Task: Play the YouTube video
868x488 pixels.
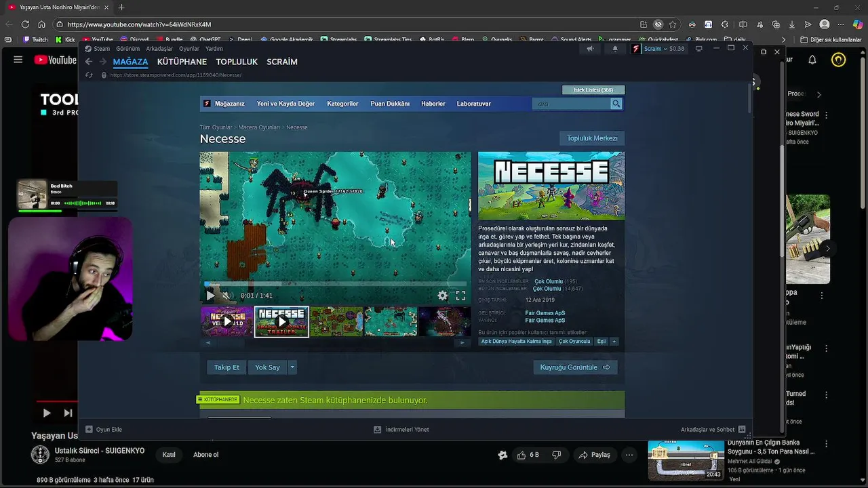Action: (46, 413)
